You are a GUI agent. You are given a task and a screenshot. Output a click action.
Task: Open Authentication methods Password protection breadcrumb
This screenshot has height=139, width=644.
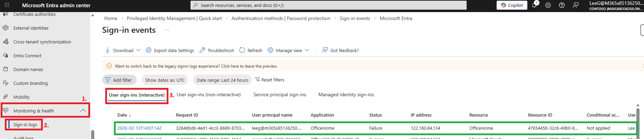pos(281,18)
